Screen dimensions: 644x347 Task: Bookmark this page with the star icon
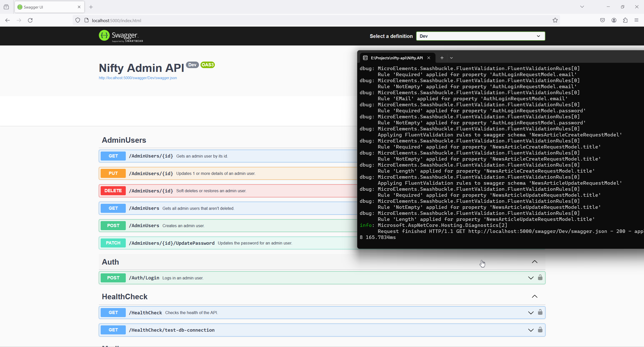[x=555, y=20]
